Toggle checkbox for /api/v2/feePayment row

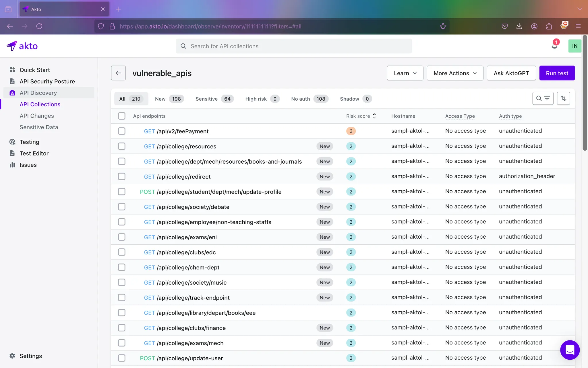[121, 131]
